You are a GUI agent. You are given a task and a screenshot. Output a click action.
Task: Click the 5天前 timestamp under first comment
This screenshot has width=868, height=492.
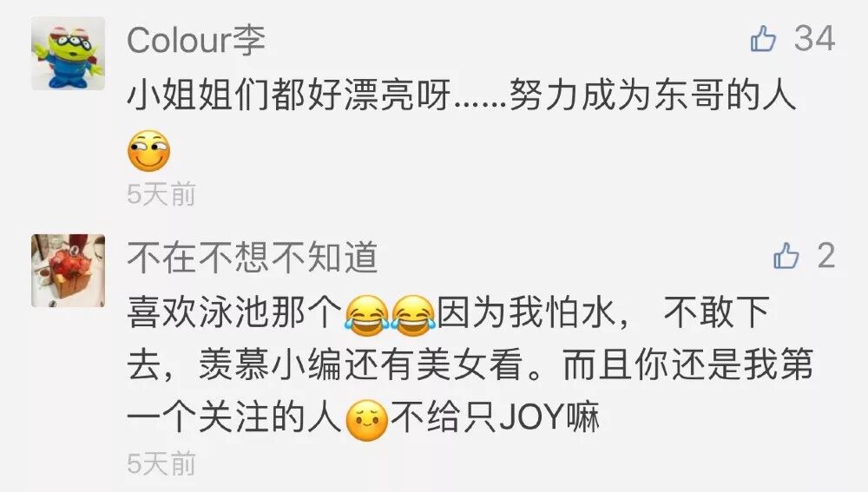161,194
